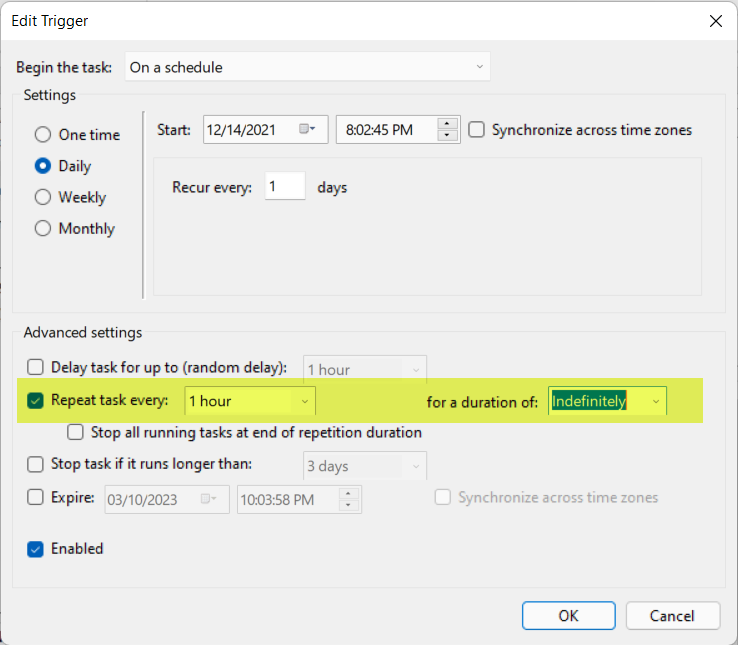The image size is (738, 645).
Task: Open the Start date calendar picker icon
Action: click(307, 129)
